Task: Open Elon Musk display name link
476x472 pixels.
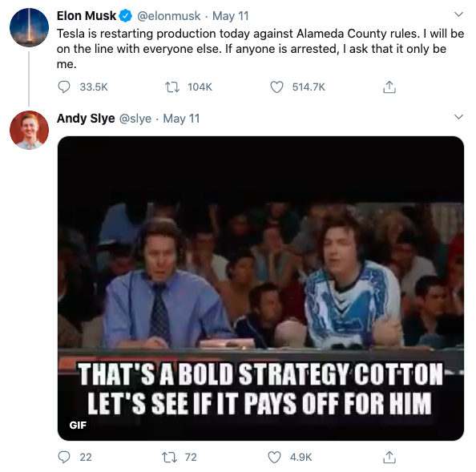Action: (x=87, y=16)
